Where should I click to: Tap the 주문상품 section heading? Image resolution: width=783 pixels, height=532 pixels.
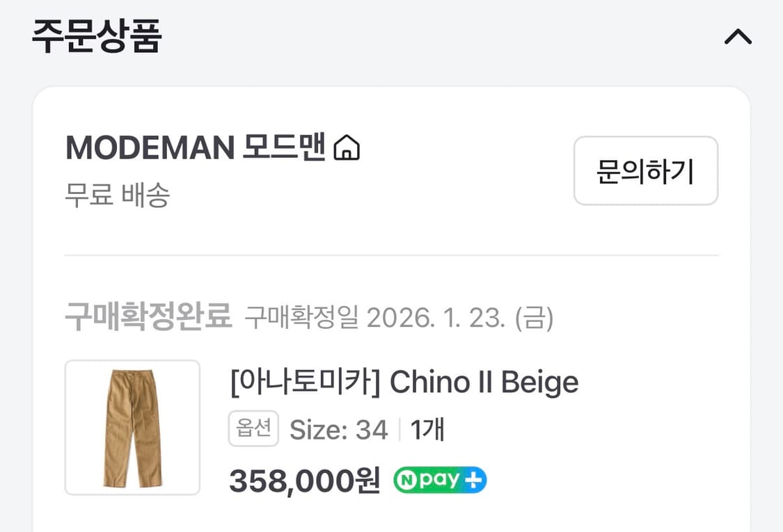pos(97,37)
